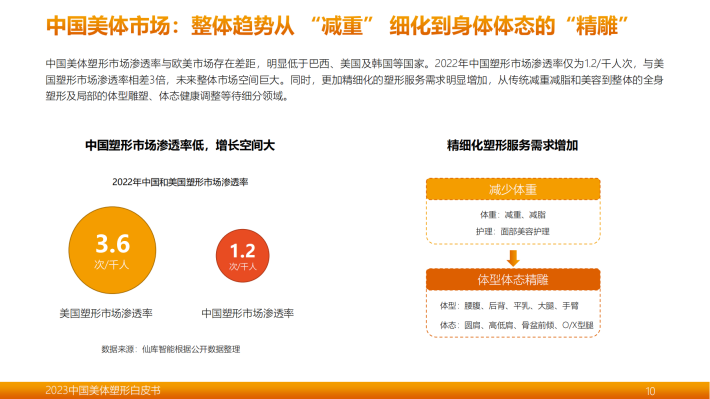Click the orange downward arrow icon

(x=513, y=258)
